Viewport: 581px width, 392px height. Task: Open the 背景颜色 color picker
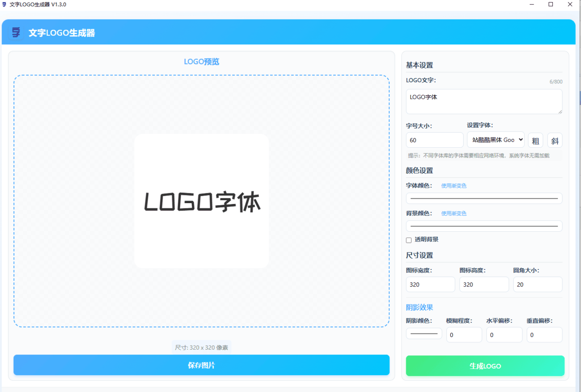point(484,226)
